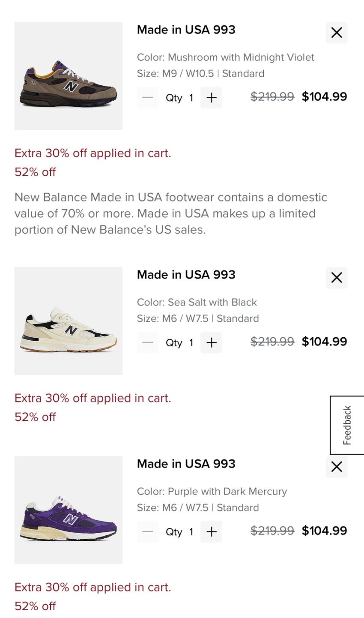Decrease quantity of the Purple 993 shoe
The height and width of the screenshot is (618, 364).
(148, 532)
